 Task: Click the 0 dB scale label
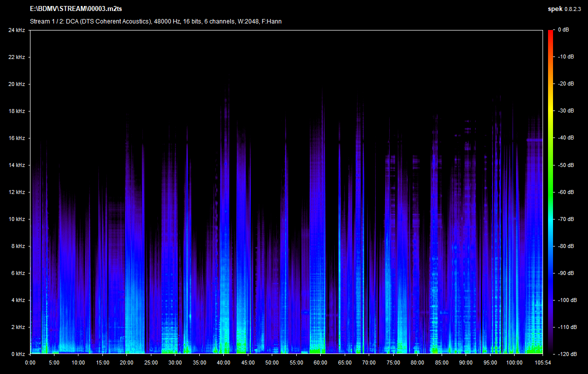[563, 30]
